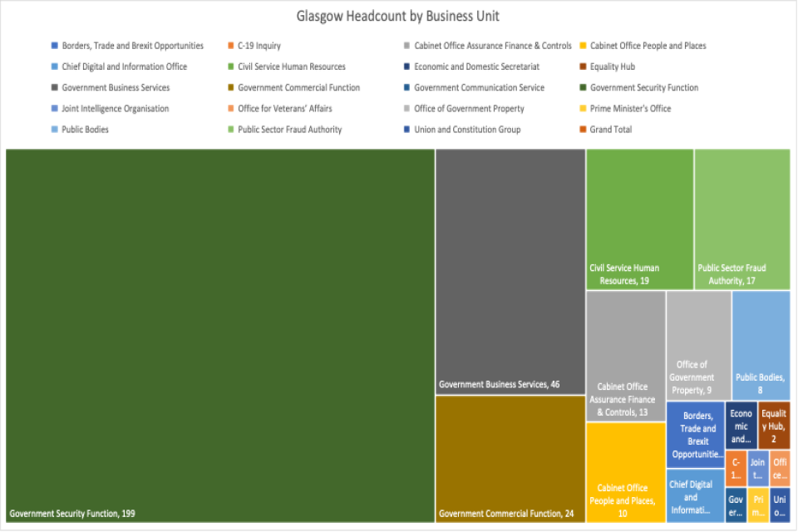Viewport: 798px width, 532px height.
Task: Select the Equality Hub 2 tile
Action: click(x=773, y=424)
